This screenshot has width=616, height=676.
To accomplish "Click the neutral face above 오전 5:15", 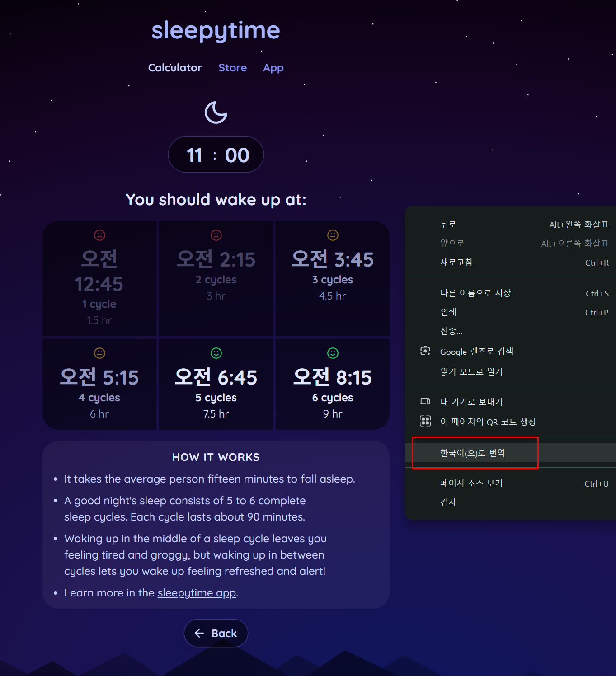I will pos(99,353).
